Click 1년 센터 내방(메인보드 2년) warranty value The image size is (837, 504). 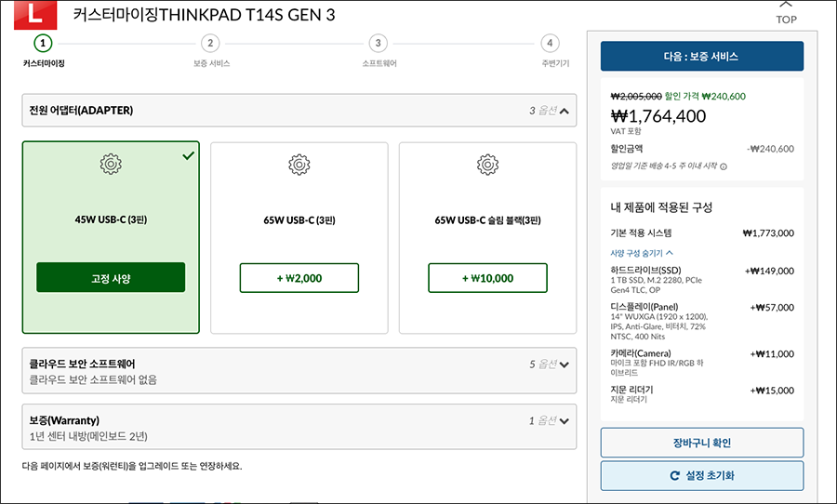[x=88, y=437]
